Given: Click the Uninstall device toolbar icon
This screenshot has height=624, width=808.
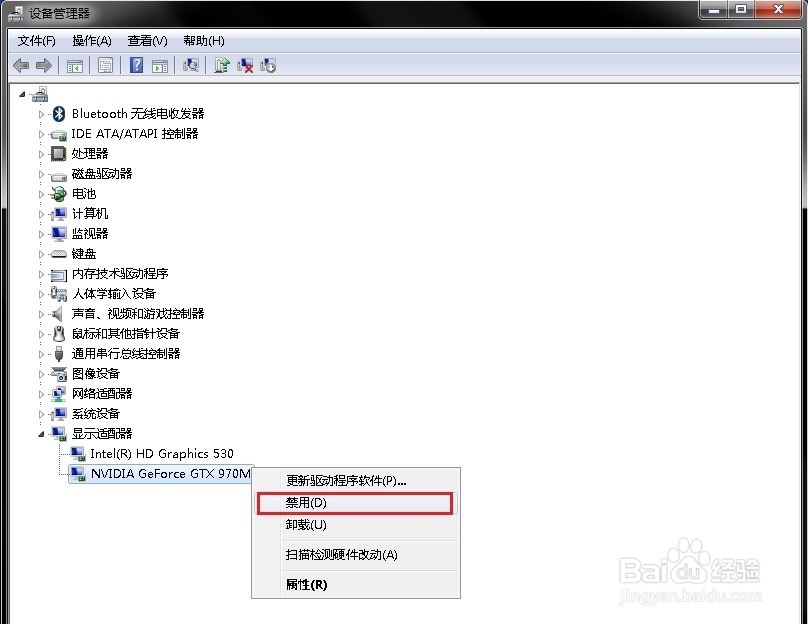Looking at the screenshot, I should point(245,65).
